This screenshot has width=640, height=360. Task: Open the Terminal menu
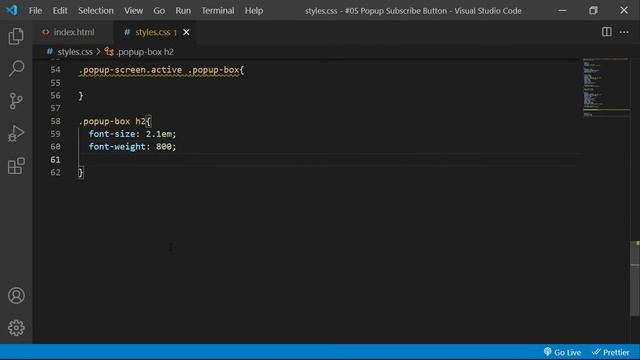pos(218,11)
